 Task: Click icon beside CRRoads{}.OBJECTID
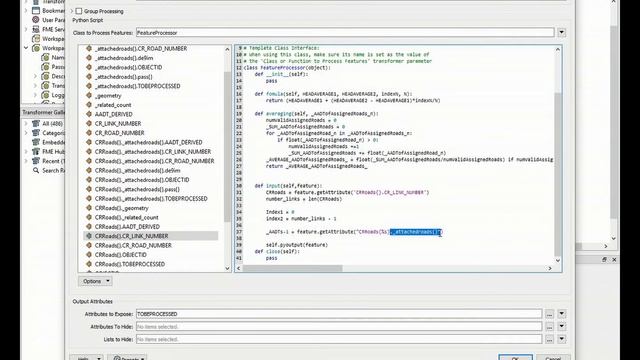point(89,255)
